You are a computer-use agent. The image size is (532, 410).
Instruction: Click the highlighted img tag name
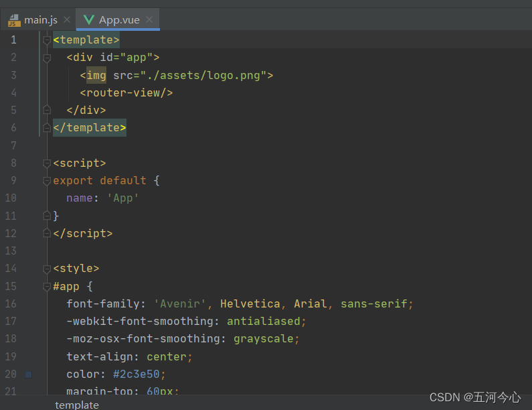tap(96, 75)
